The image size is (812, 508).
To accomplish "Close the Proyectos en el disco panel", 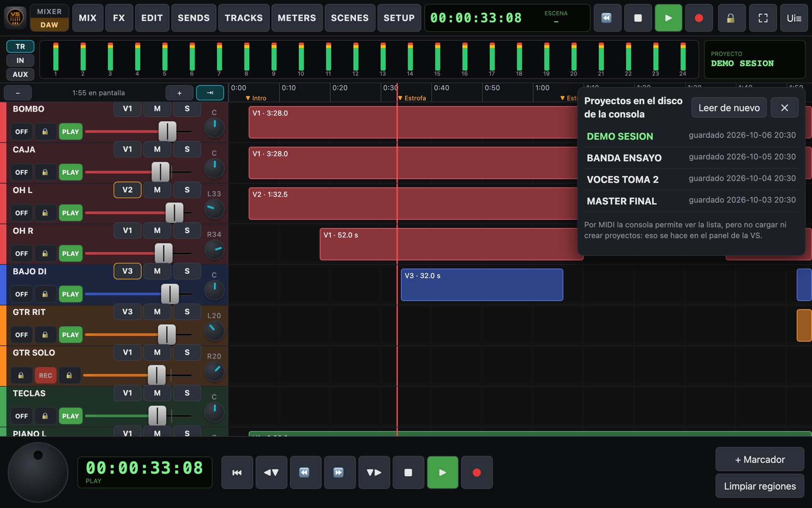I will pos(785,108).
